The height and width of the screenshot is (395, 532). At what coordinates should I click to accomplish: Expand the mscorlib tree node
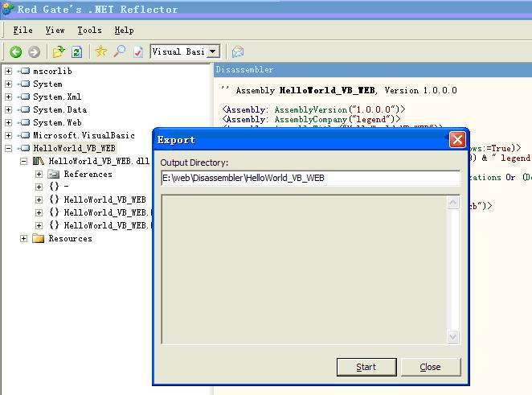pos(9,71)
